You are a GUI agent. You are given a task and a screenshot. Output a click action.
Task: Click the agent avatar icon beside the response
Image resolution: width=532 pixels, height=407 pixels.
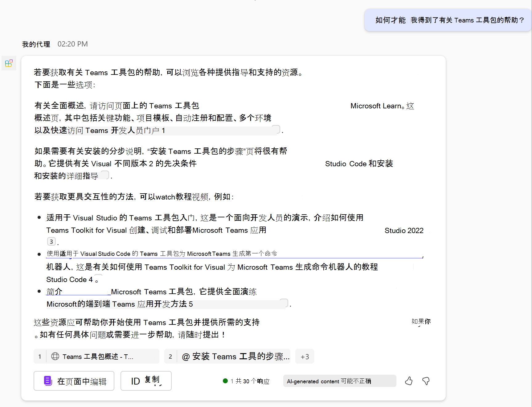9,63
